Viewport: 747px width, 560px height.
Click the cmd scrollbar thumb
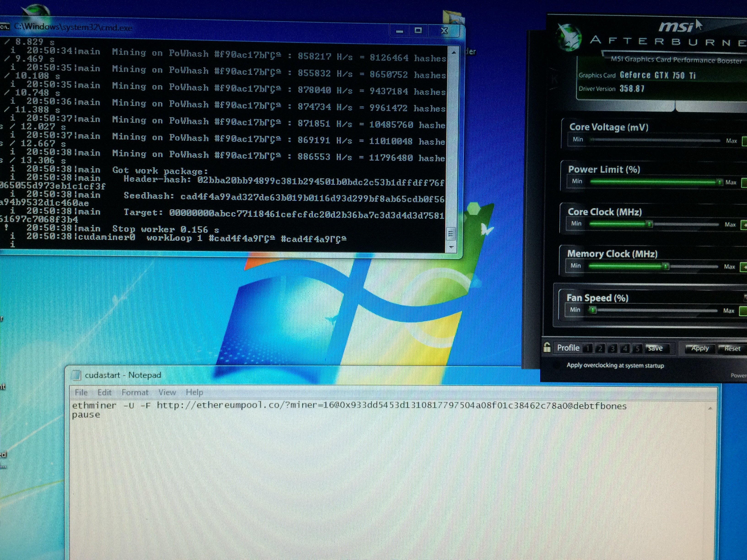(450, 234)
